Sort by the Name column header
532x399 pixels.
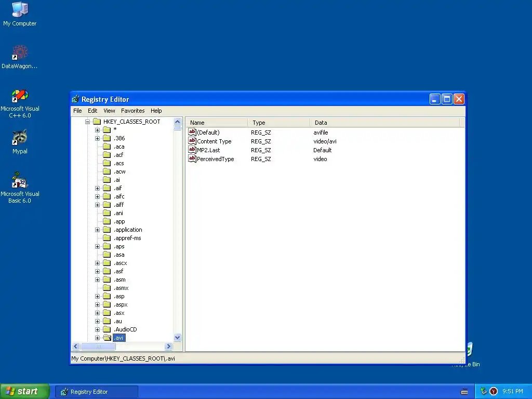(x=217, y=123)
